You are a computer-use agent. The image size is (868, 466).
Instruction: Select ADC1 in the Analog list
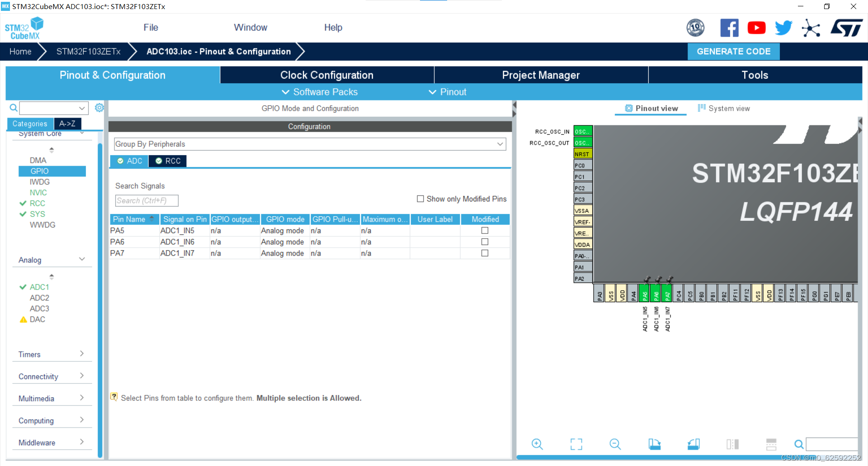pos(39,287)
